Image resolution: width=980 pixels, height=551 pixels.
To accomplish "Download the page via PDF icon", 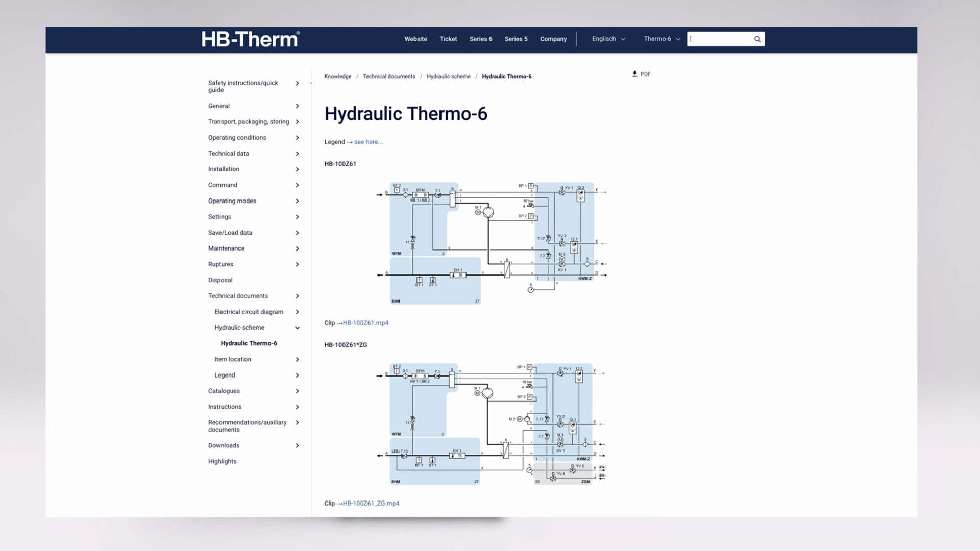I will click(x=635, y=74).
